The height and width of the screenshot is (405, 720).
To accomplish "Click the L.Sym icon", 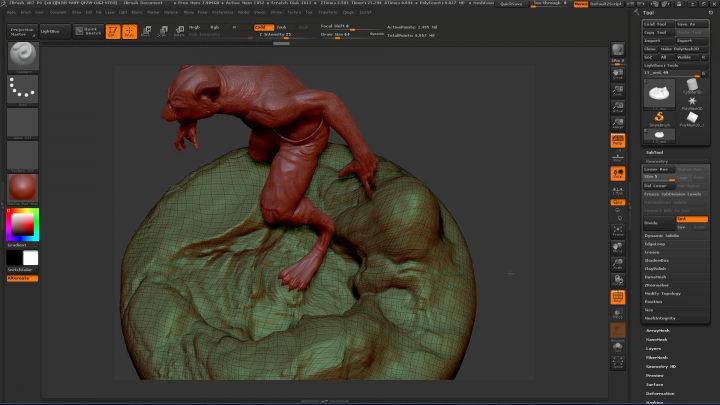I will coord(618,191).
